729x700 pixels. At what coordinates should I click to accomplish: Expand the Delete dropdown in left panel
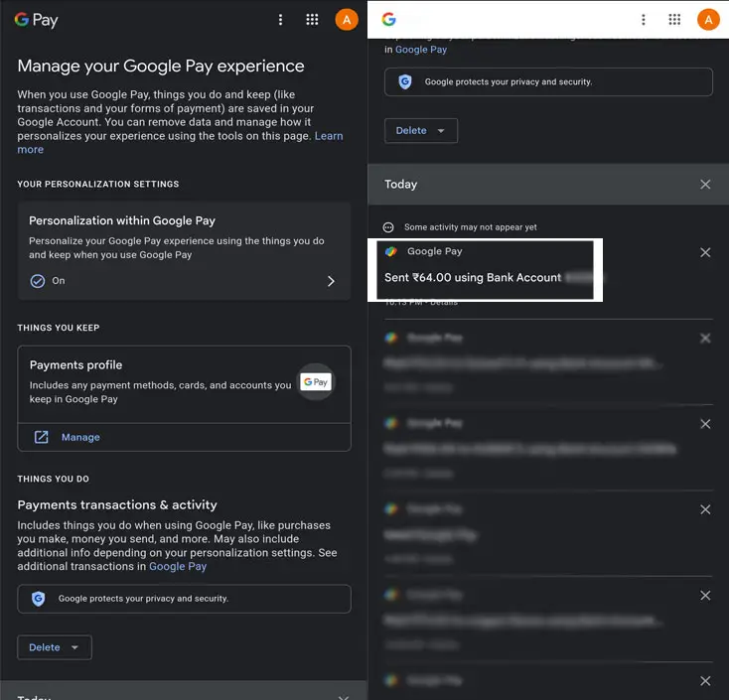click(55, 647)
